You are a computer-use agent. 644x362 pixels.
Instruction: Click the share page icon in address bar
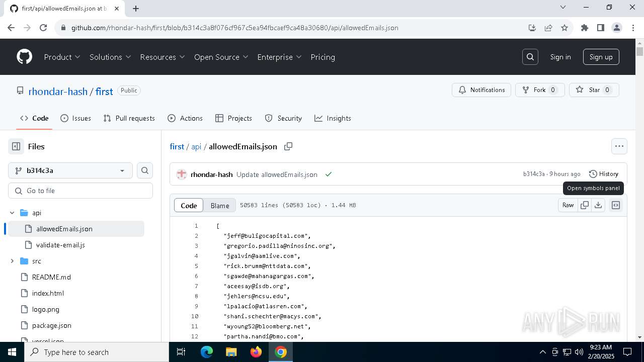click(548, 28)
